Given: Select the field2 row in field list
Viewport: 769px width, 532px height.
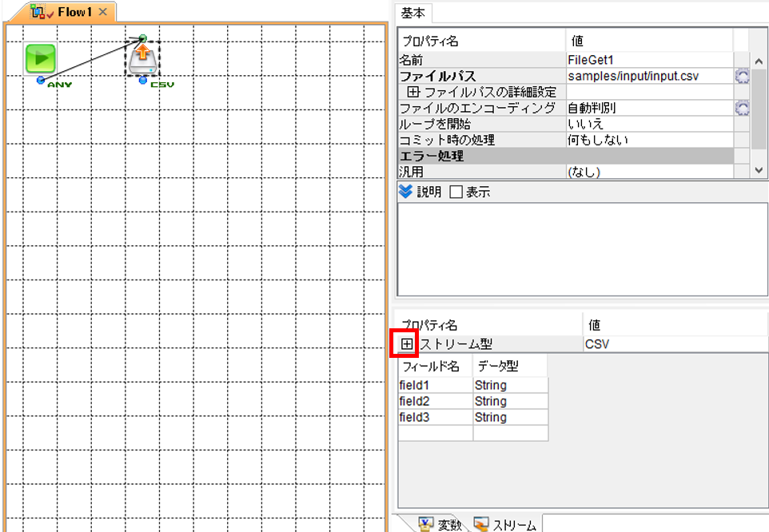Looking at the screenshot, I should pyautogui.click(x=472, y=401).
